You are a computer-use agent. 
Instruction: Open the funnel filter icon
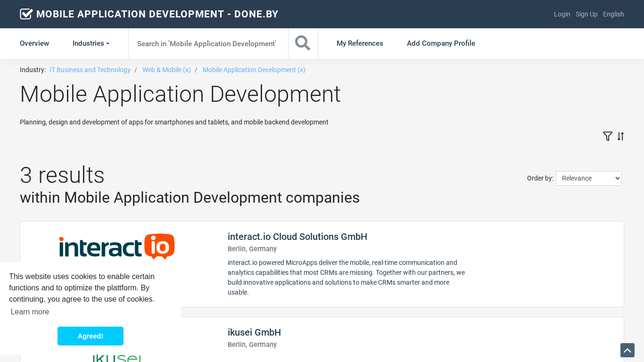(x=607, y=136)
